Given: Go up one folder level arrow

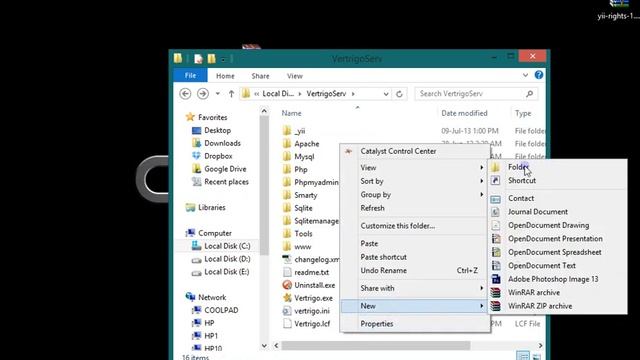Looking at the screenshot, I should click(x=231, y=94).
